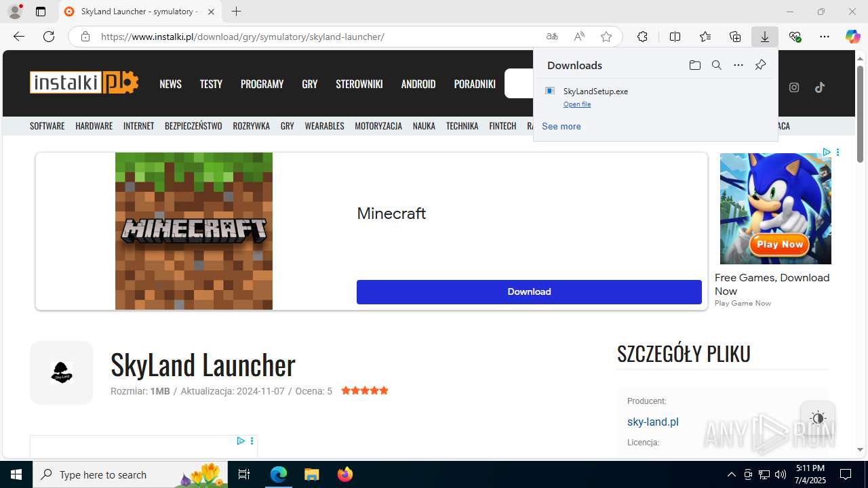Go to ROZRYWKA category link
The height and width of the screenshot is (488, 868).
252,126
